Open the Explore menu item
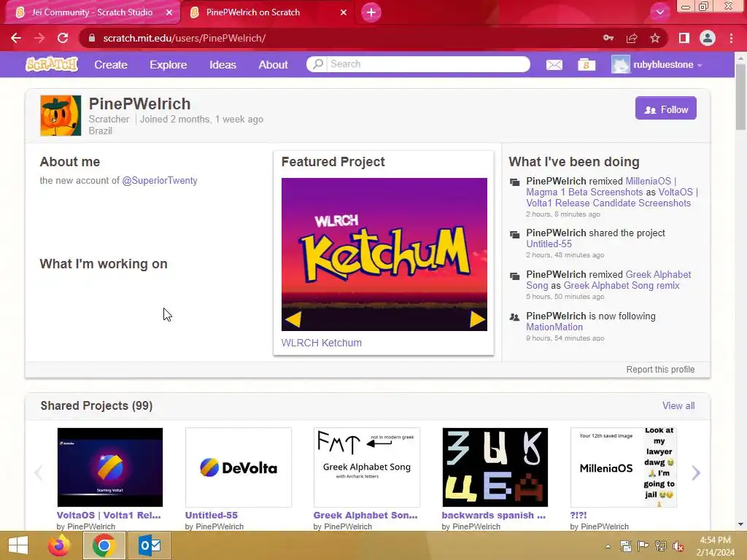This screenshot has width=747, height=560. coord(169,65)
